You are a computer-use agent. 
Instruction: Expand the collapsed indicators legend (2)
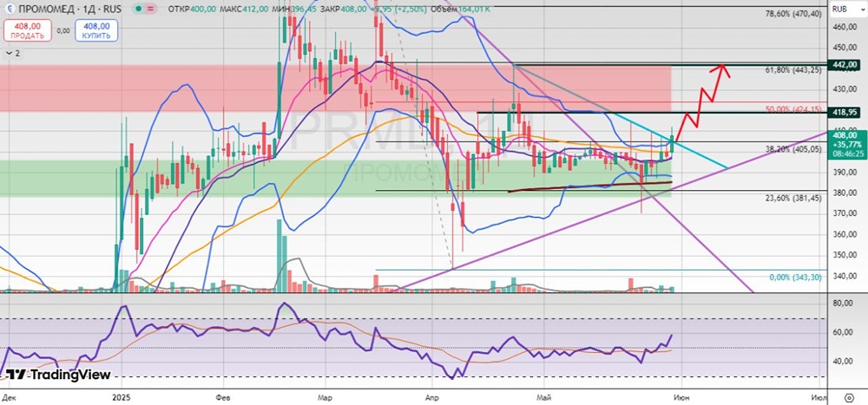[x=12, y=54]
